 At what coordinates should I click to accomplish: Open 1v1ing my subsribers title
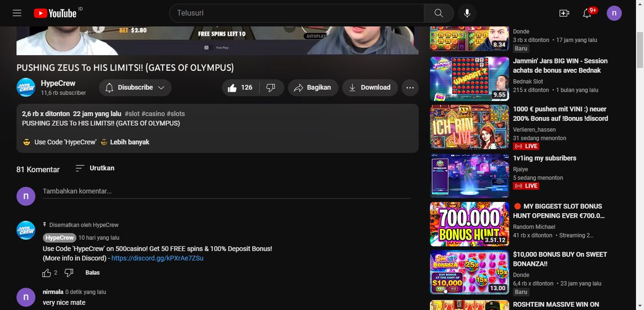[x=545, y=158]
